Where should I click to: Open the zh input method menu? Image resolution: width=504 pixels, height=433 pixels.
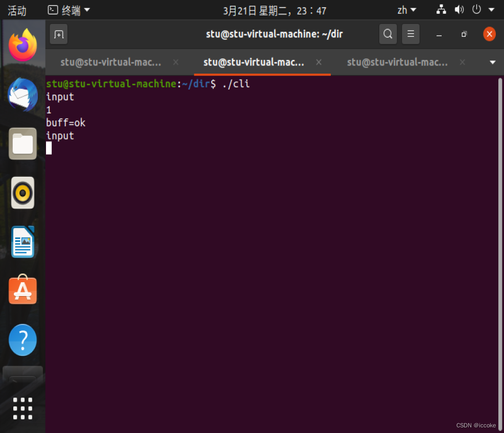pyautogui.click(x=406, y=10)
